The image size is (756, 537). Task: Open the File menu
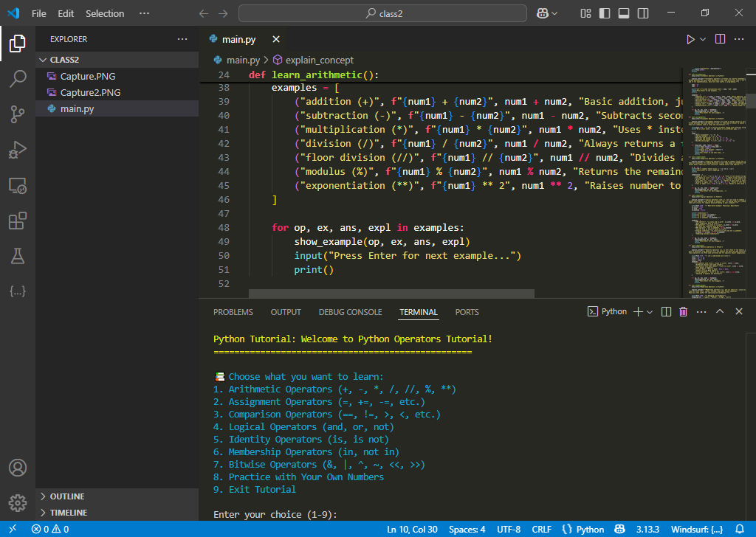(x=39, y=13)
